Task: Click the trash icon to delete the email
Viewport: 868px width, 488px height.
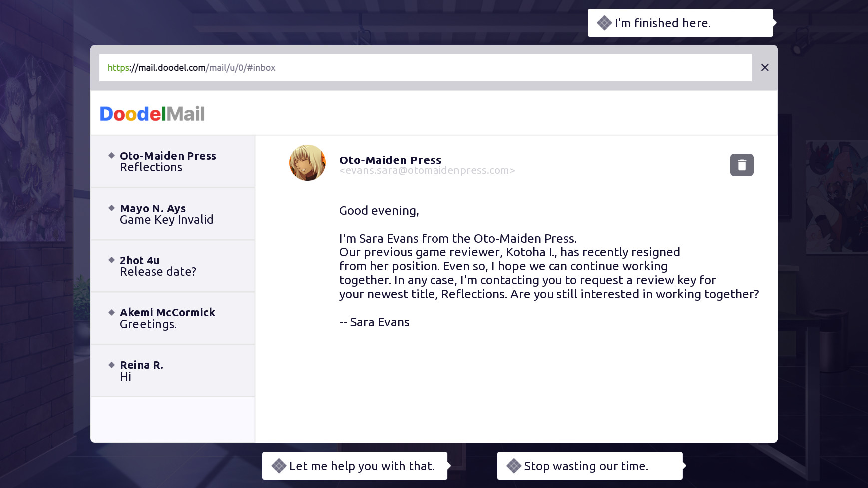Action: pos(741,165)
